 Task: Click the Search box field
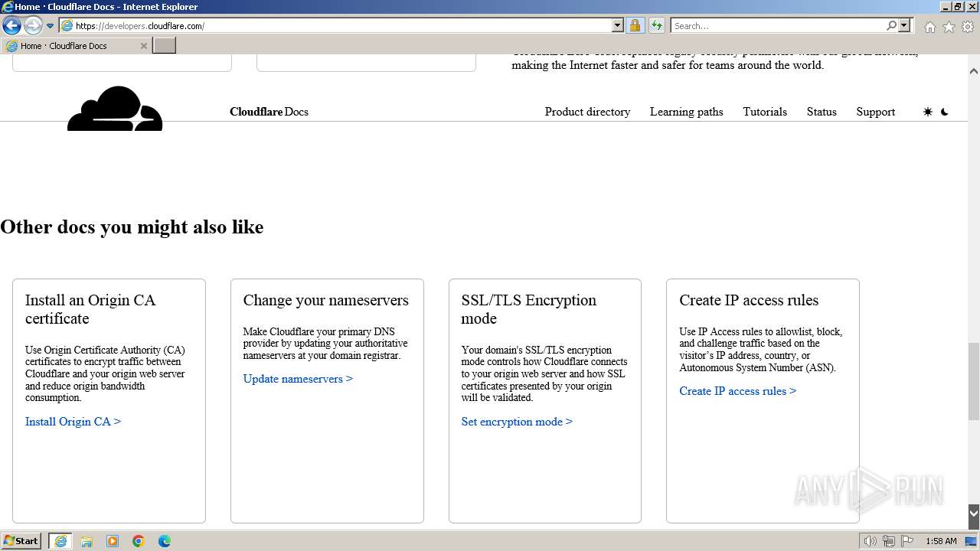(778, 26)
